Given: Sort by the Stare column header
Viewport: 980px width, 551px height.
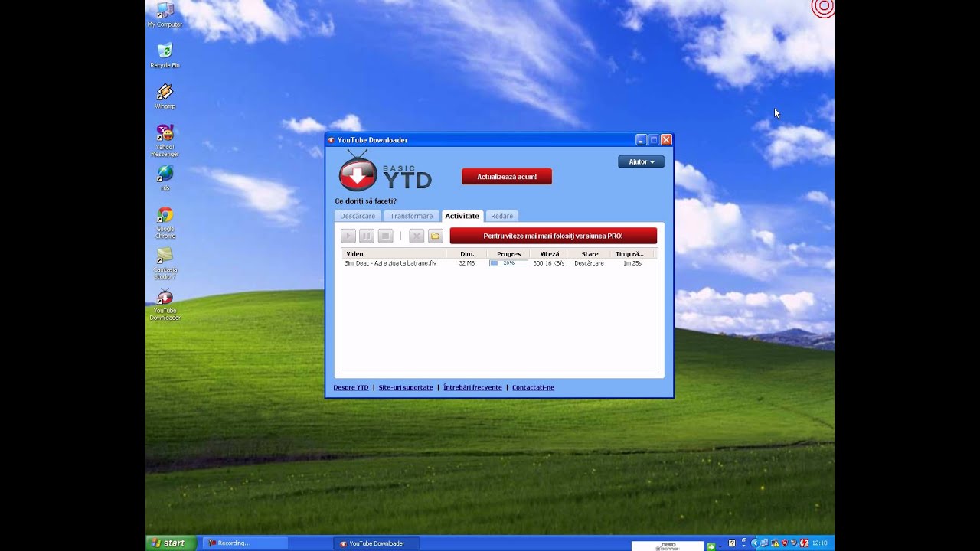Looking at the screenshot, I should pyautogui.click(x=590, y=254).
